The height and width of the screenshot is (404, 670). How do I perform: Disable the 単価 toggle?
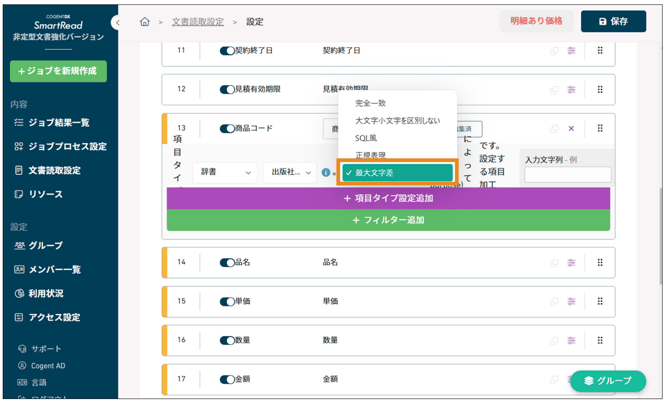point(226,301)
